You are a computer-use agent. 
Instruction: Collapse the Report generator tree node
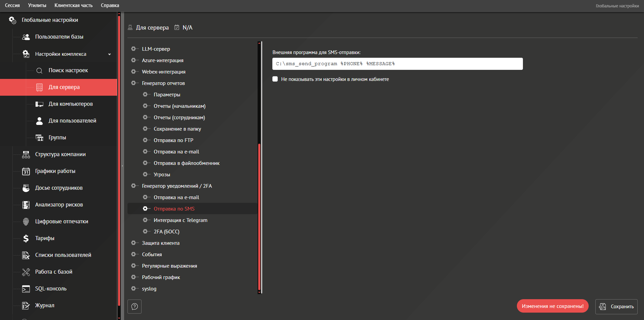tap(133, 83)
